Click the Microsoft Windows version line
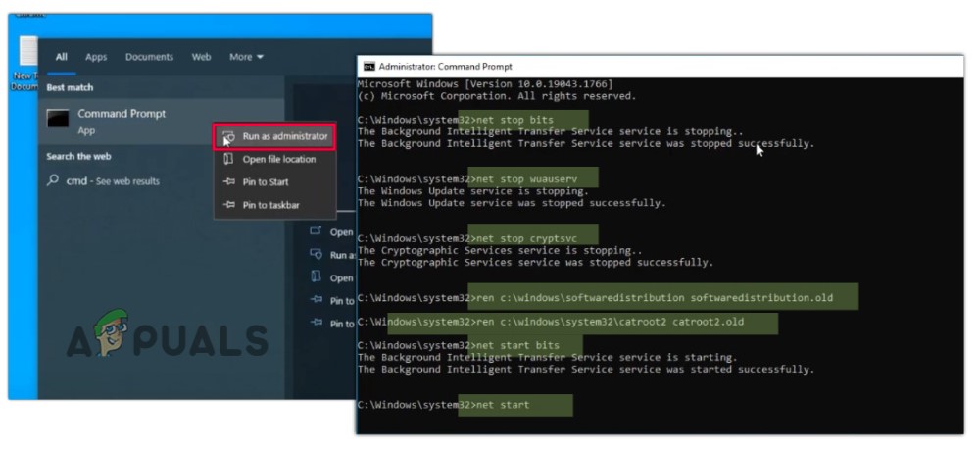This screenshot has width=980, height=452. click(485, 83)
